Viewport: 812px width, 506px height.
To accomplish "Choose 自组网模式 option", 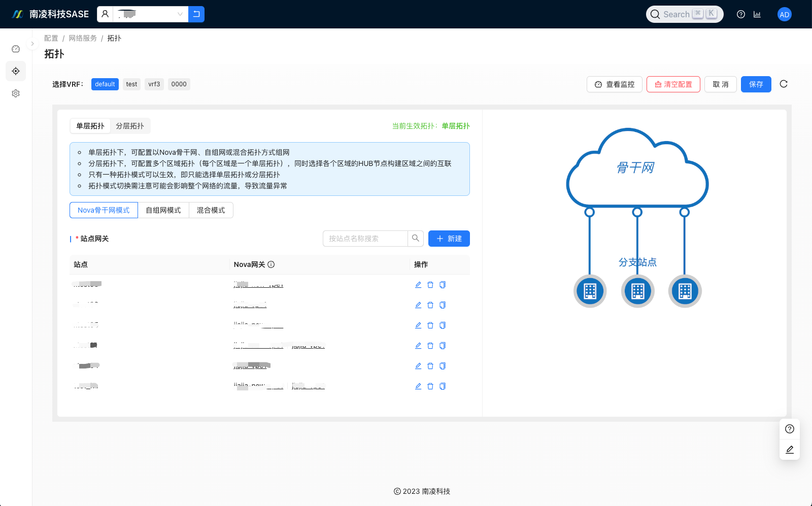I will point(163,210).
